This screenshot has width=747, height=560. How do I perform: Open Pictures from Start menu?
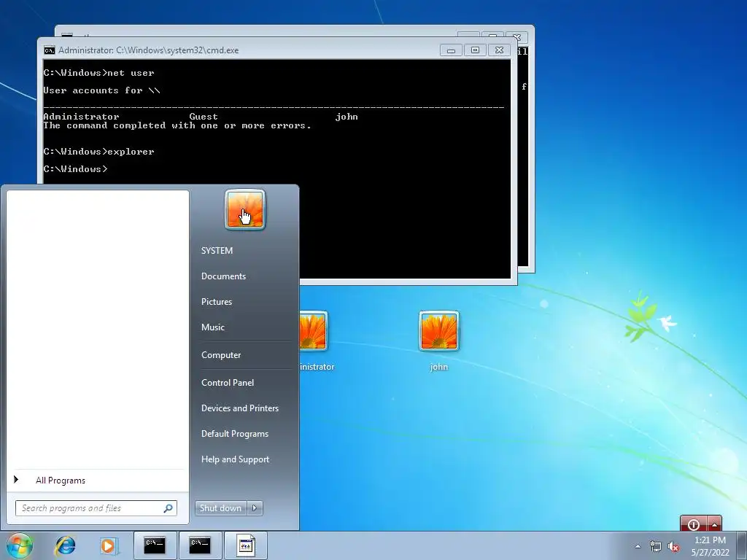tap(216, 302)
